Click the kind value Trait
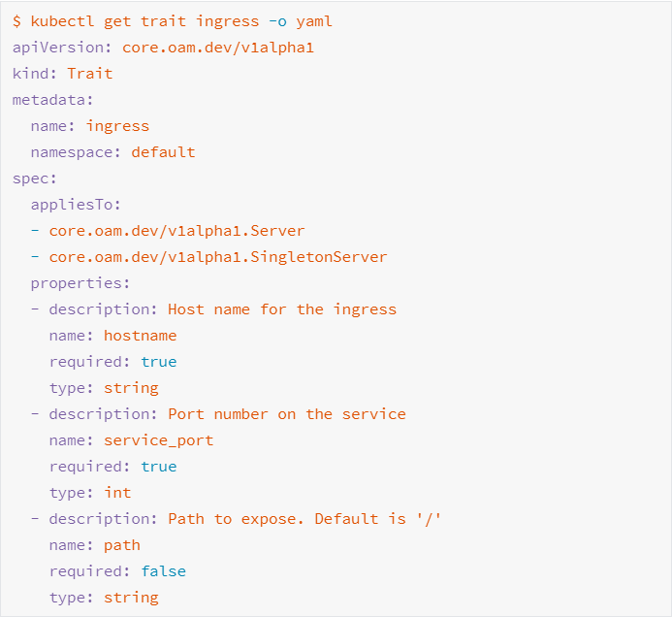The width and height of the screenshot is (672, 617). 89,74
